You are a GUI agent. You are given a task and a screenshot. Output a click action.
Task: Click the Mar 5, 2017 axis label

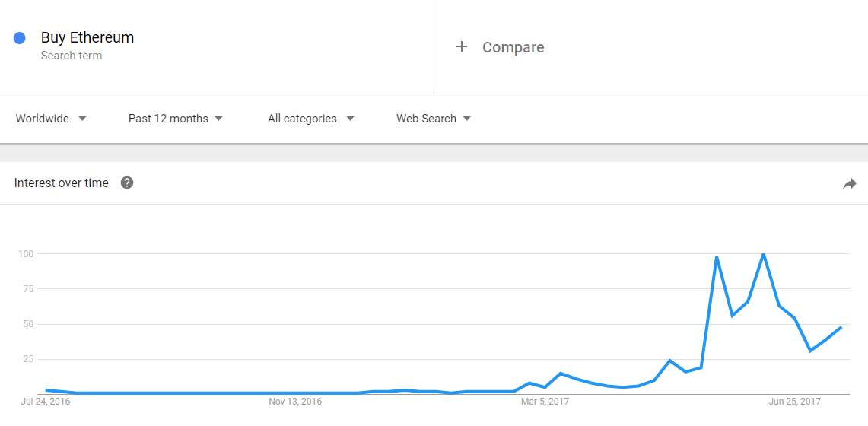[545, 402]
